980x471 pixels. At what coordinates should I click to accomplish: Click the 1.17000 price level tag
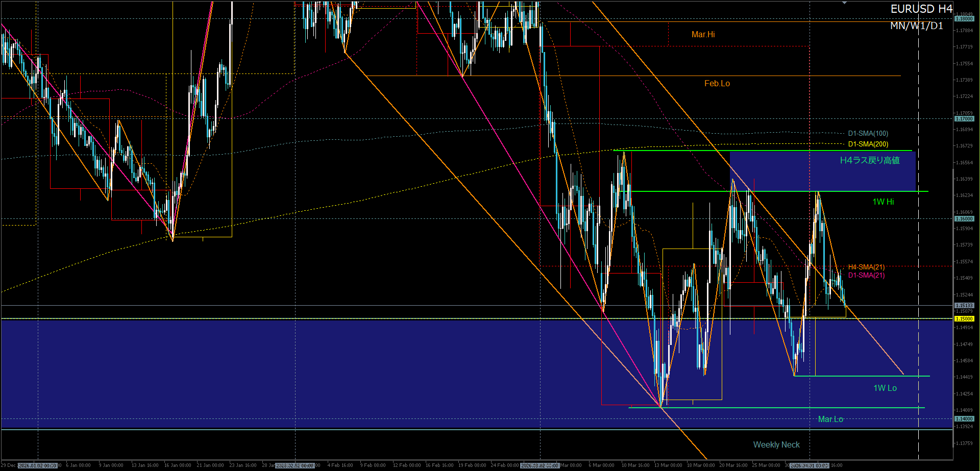point(964,119)
